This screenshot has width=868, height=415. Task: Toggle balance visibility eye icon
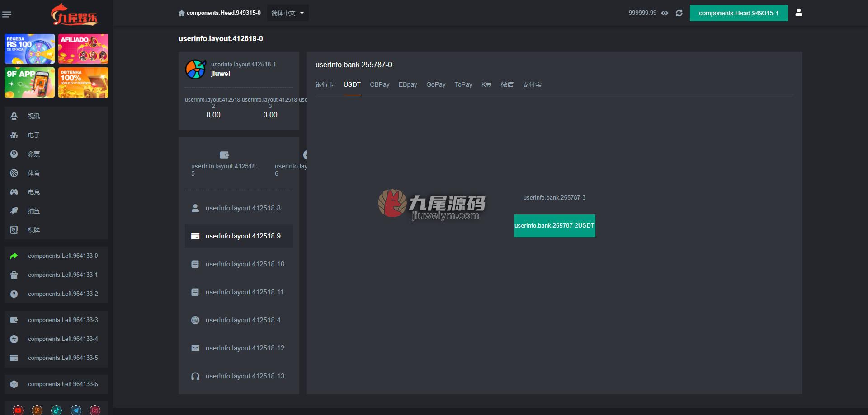point(665,13)
